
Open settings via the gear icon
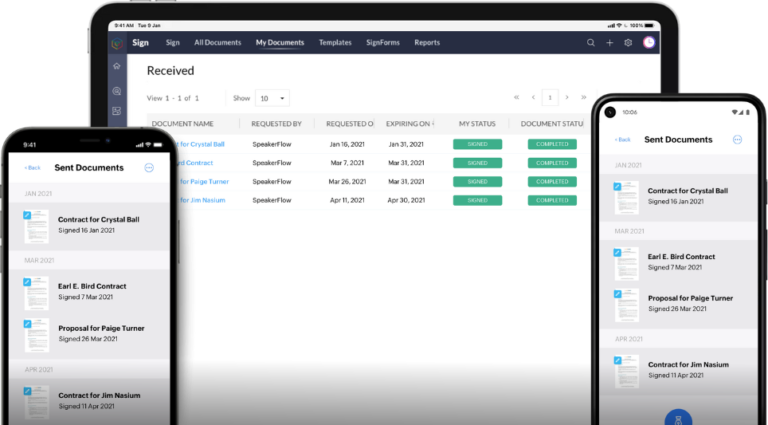[x=628, y=43]
